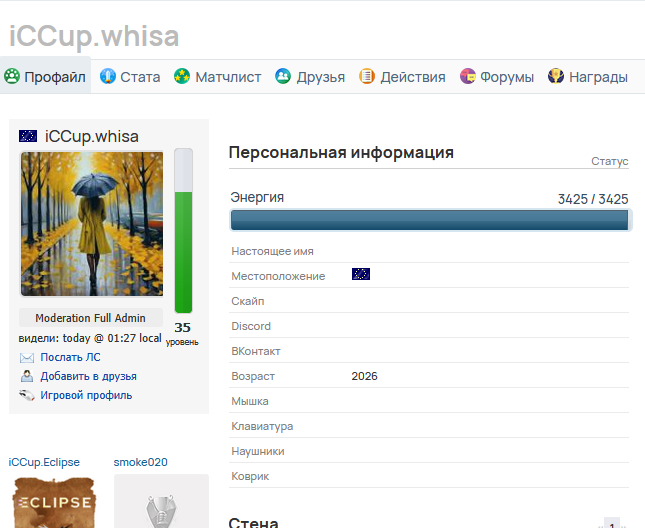Click the видели: today @ 01:27 local text

pyautogui.click(x=90, y=338)
